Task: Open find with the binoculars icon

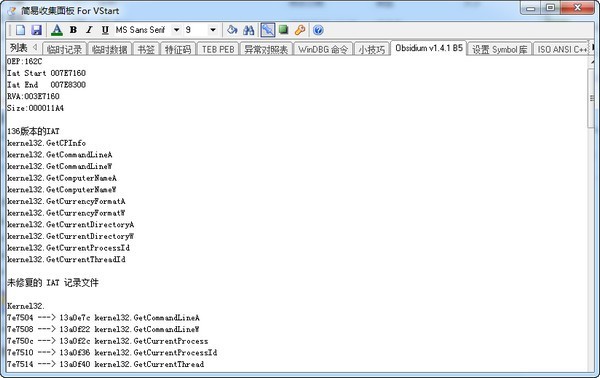Action: (249, 30)
